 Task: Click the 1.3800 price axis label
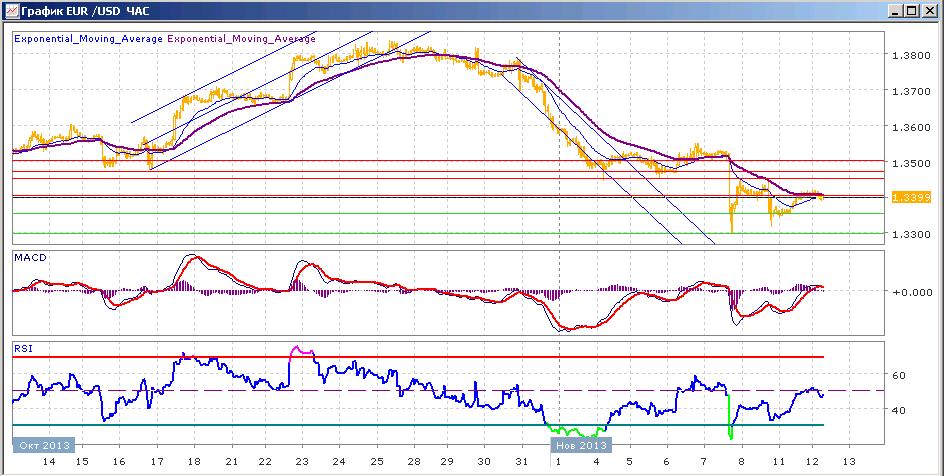click(x=910, y=55)
